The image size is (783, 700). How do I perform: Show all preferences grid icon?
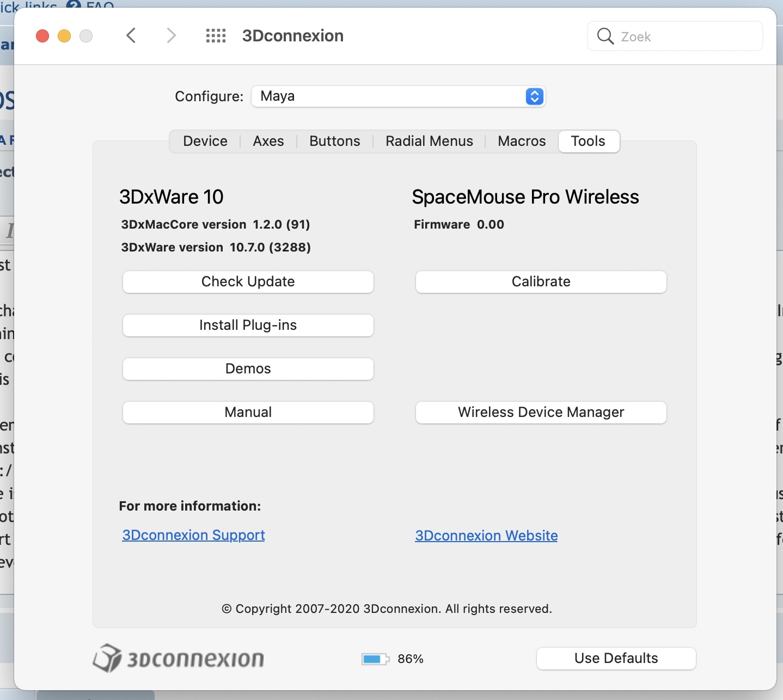(x=216, y=36)
